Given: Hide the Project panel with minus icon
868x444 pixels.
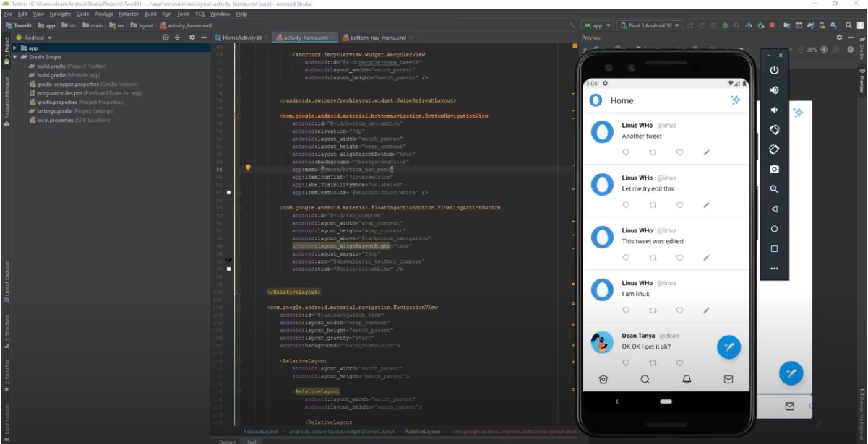Looking at the screenshot, I should click(205, 38).
